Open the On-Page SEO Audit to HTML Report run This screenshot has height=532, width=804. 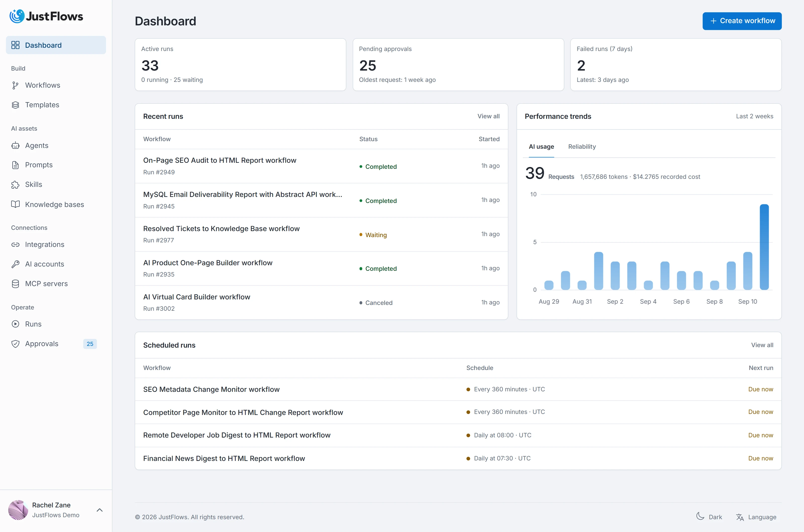pos(321,166)
